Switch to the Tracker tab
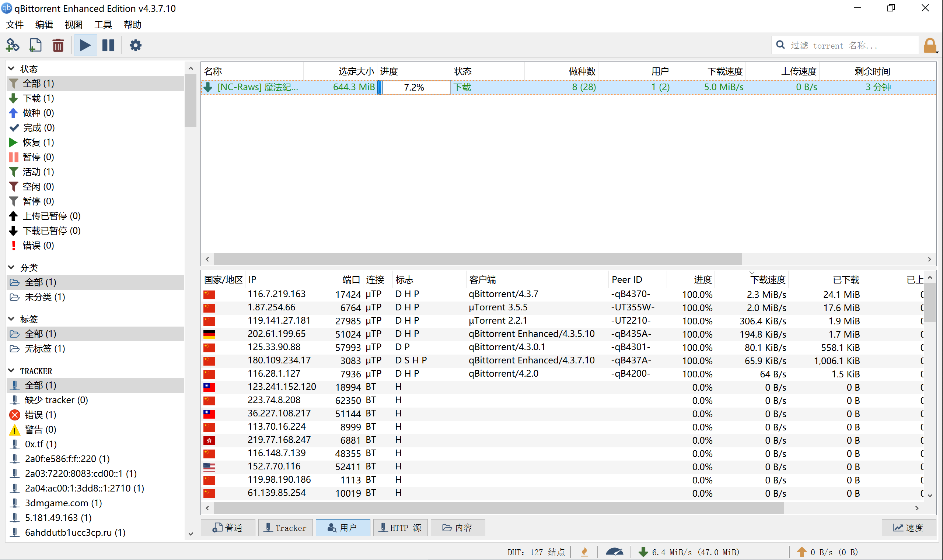This screenshot has width=943, height=560. pos(285,527)
